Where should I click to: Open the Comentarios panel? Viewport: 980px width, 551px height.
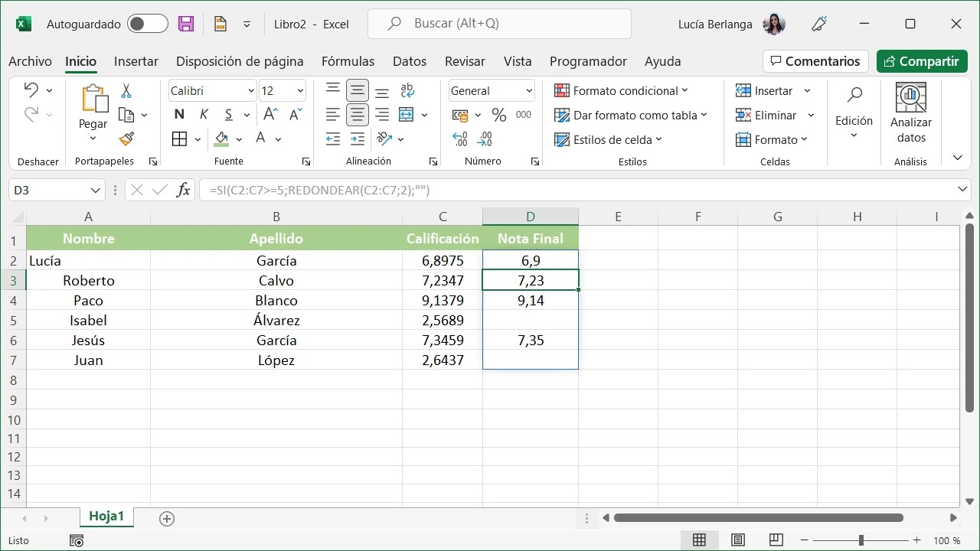coord(815,61)
